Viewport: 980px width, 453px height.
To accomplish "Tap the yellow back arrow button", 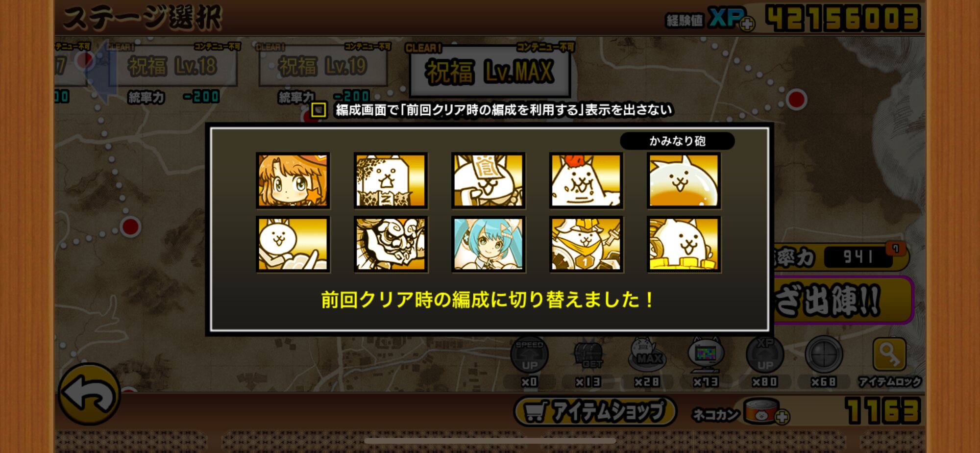I will click(x=89, y=394).
